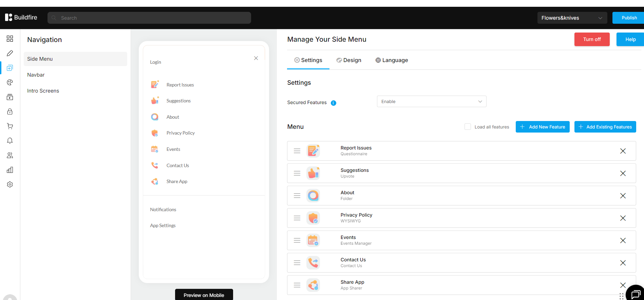Grab the drag handle of About row
Screen dimensions: 644x300
(x=297, y=196)
